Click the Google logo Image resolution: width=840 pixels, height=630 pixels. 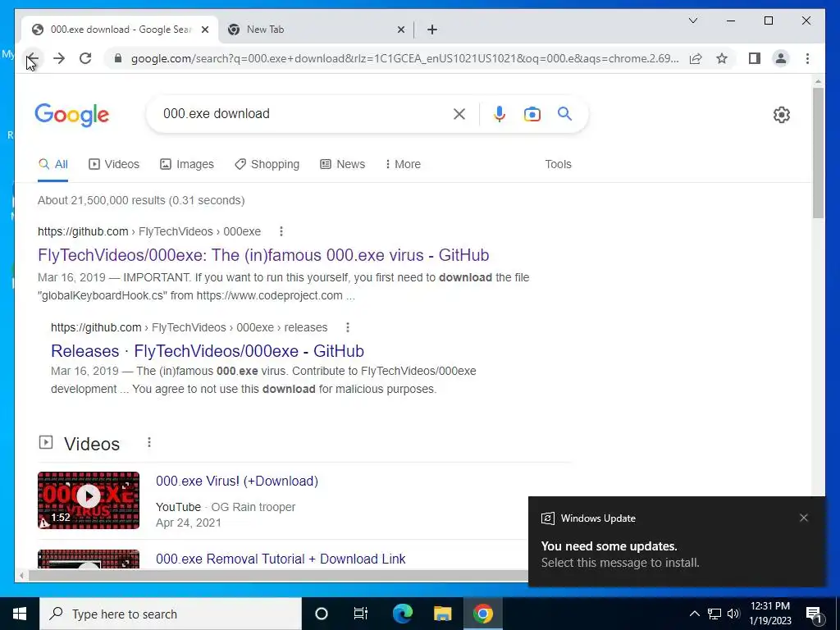click(72, 115)
